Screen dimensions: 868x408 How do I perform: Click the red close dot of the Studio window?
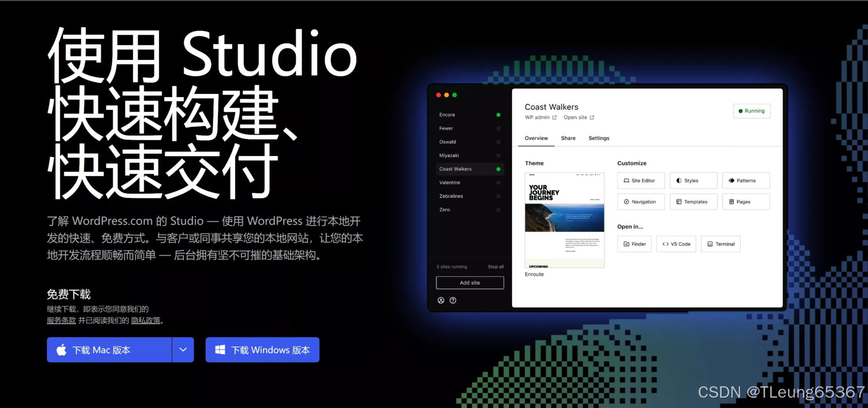439,95
